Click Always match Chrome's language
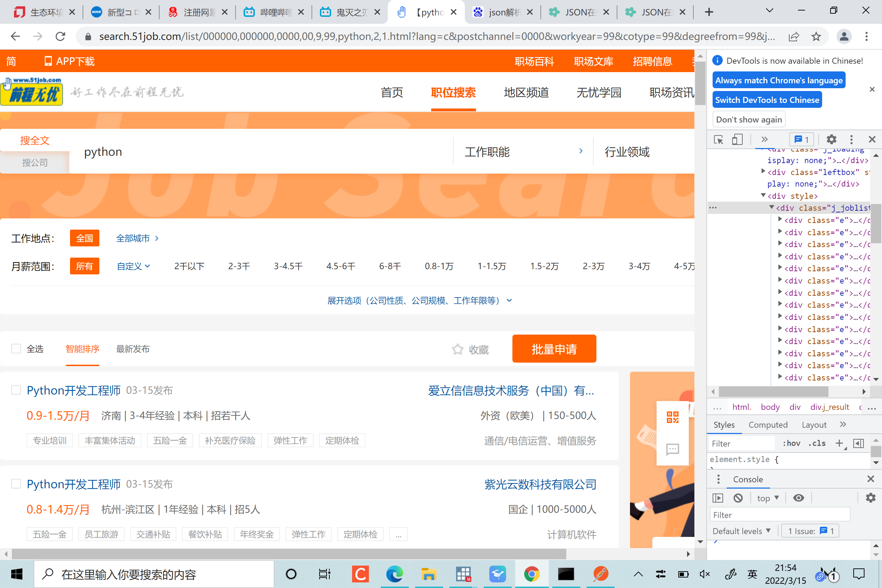This screenshot has width=882, height=588. point(778,80)
